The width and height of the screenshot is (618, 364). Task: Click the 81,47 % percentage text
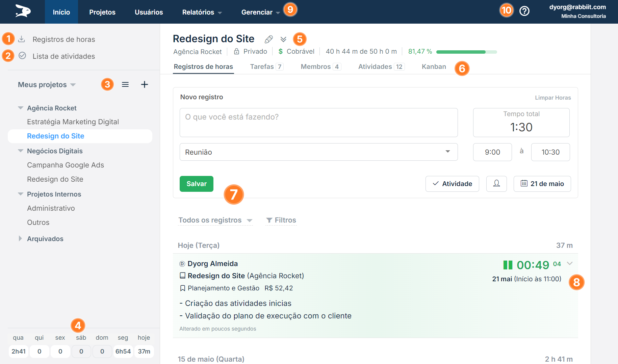[420, 51]
